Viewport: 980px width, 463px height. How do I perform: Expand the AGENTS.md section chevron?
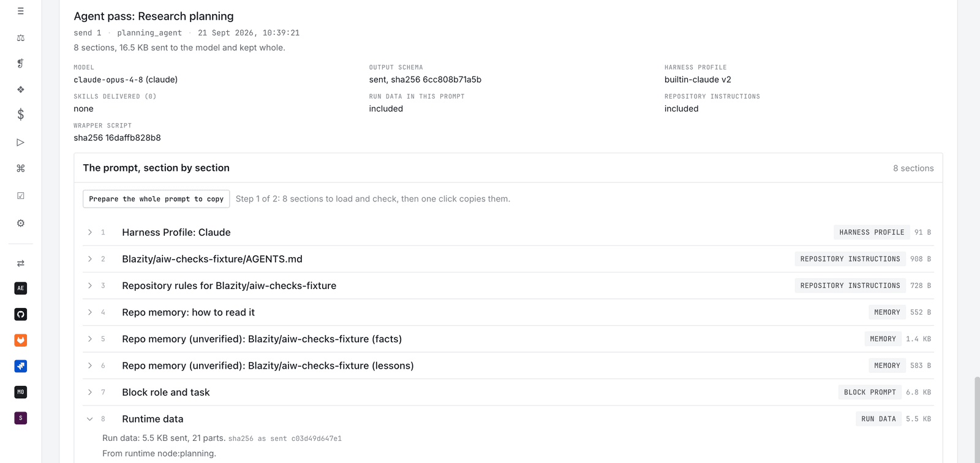coord(90,259)
